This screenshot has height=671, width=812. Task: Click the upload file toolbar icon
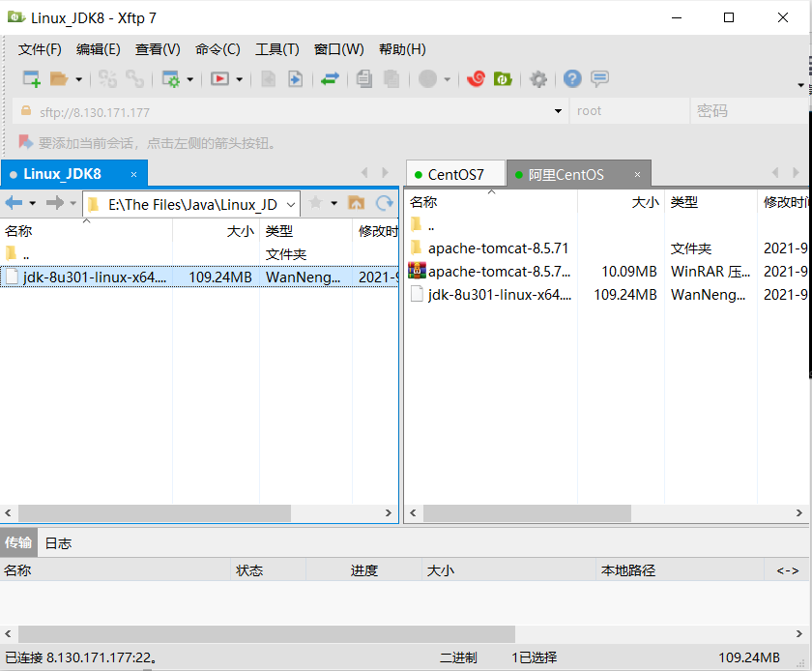point(269,79)
